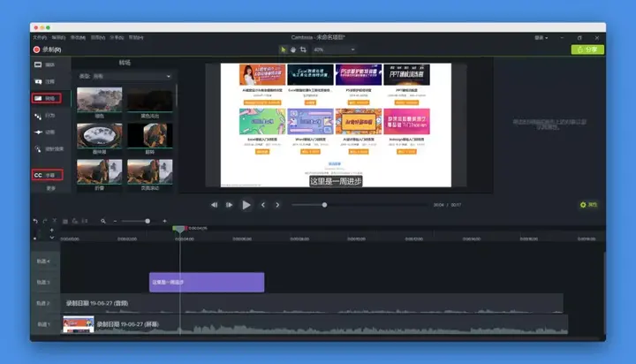Select the circular reveal transition thumbnail

click(99, 135)
